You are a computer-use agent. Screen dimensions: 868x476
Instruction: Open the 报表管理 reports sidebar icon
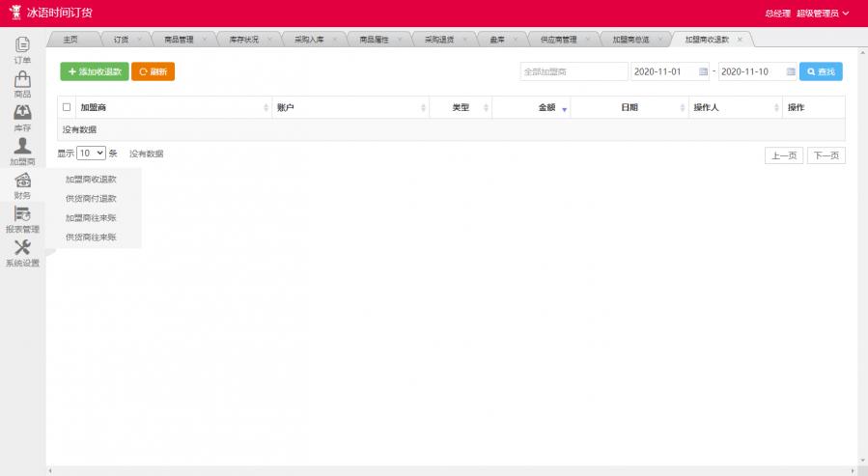pos(22,215)
